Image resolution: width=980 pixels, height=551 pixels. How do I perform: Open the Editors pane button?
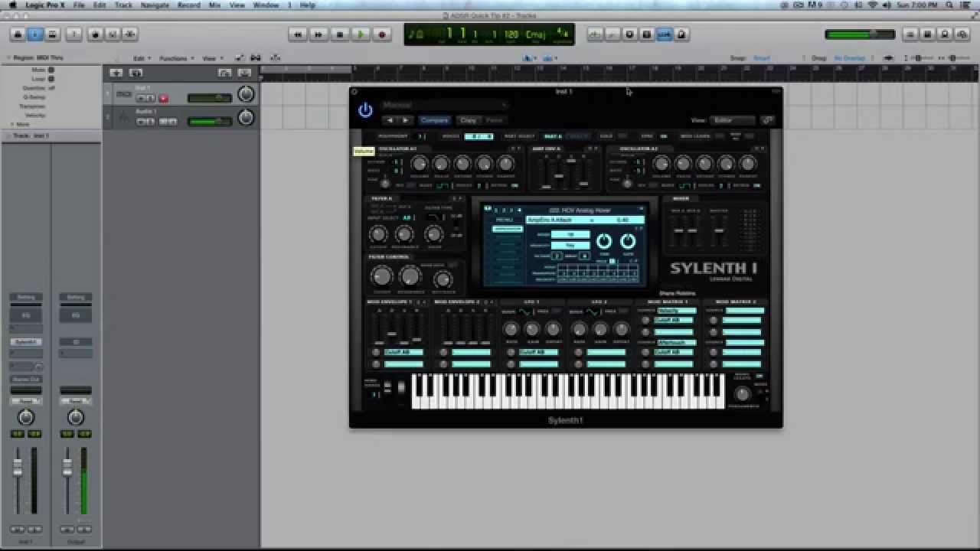[x=130, y=34]
